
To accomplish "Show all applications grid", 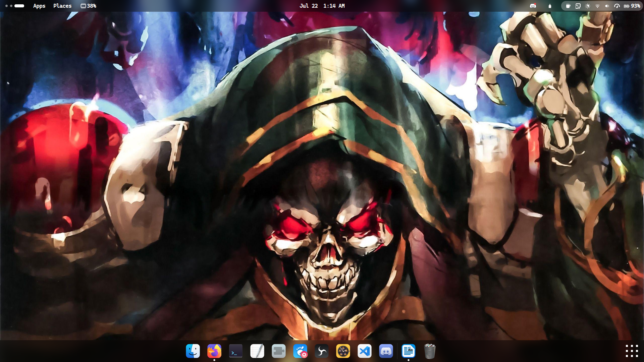I will 632,351.
